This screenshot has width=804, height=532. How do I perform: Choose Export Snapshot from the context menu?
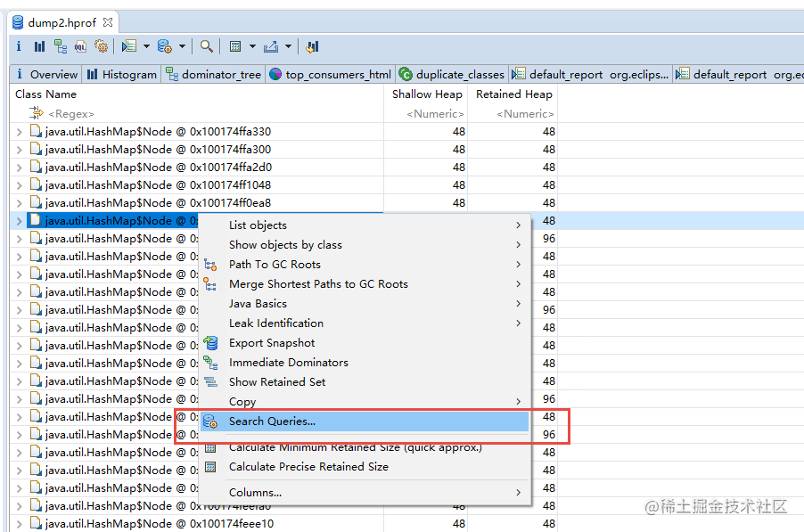[365, 343]
